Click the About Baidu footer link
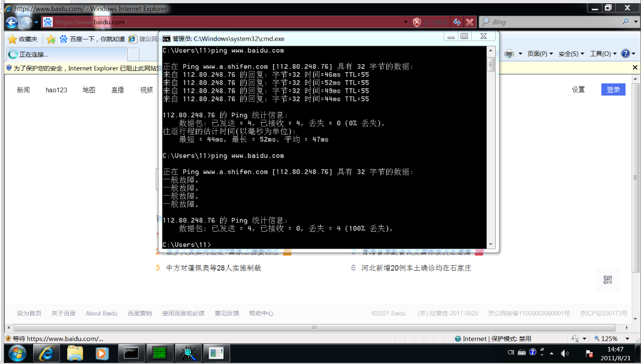Image resolution: width=641 pixels, height=364 pixels. (101, 313)
